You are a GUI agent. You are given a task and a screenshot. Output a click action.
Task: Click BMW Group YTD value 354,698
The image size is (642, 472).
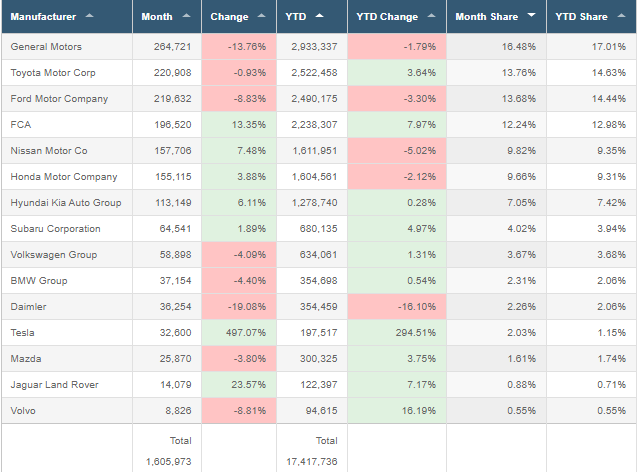319,281
